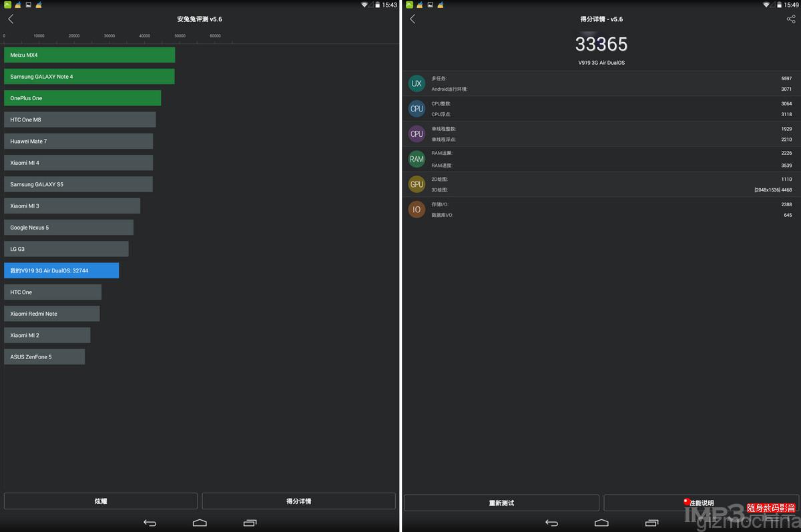Tap Android home button in right screen

601,523
